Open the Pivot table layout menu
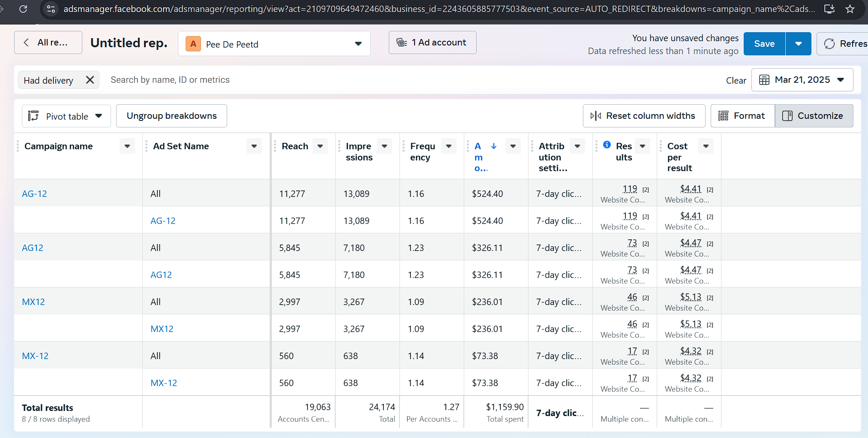The width and height of the screenshot is (868, 438). point(66,116)
